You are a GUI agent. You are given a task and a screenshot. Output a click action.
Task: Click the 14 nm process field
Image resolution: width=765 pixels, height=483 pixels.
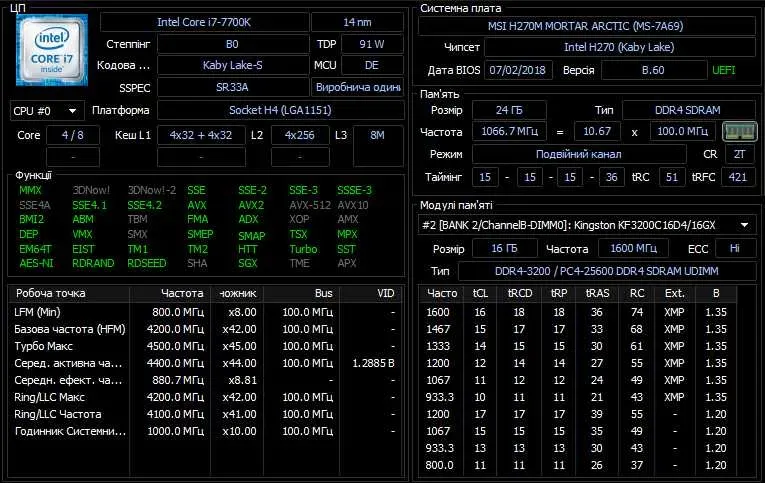tap(357, 22)
